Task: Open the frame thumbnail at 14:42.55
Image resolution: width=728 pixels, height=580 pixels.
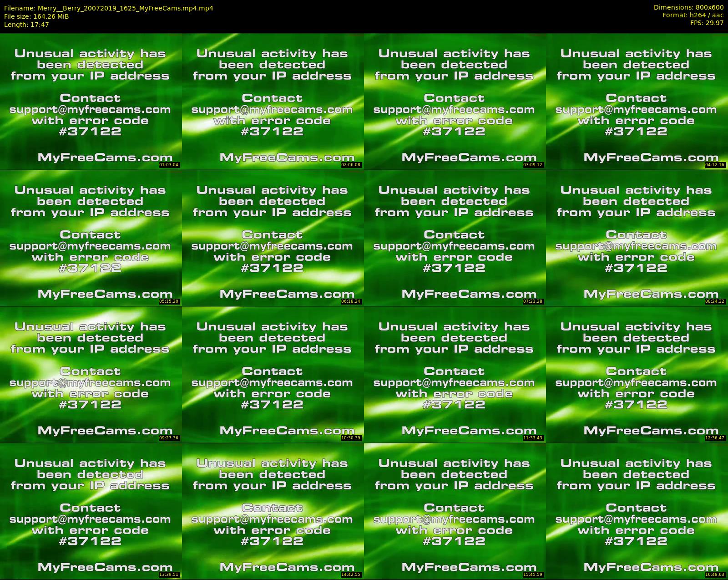Action: click(x=273, y=511)
